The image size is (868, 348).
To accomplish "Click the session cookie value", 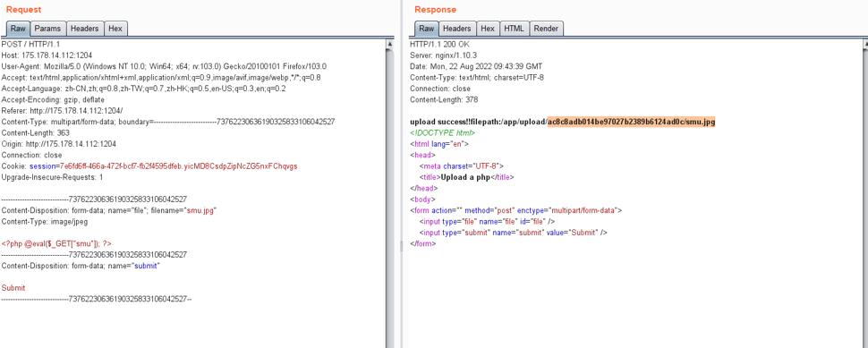I will pos(178,166).
